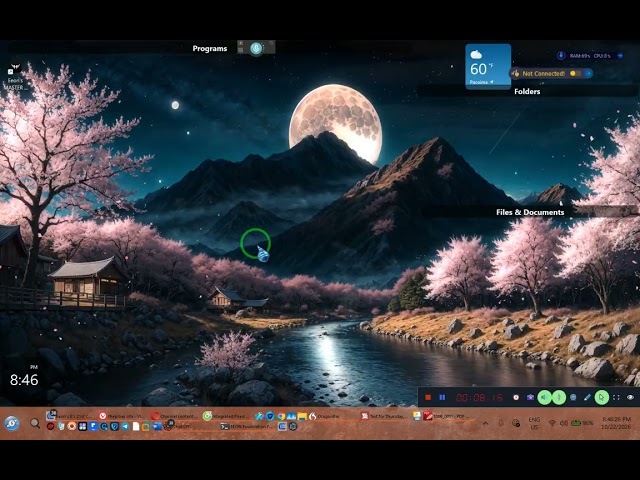Click the RAM usage readout
The image size is (640, 480).
[580, 56]
